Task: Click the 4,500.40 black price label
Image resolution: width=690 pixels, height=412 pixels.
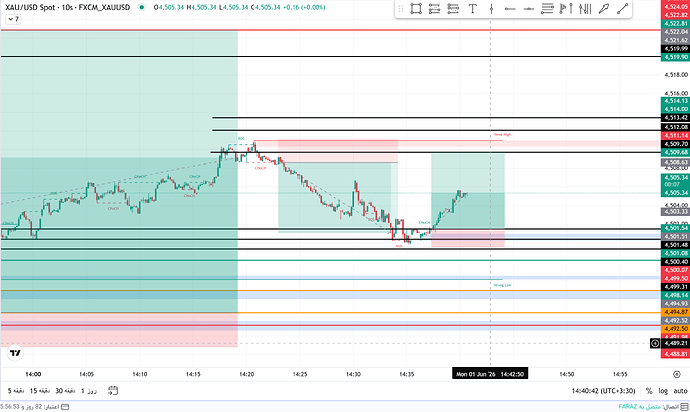Action: 675,261
